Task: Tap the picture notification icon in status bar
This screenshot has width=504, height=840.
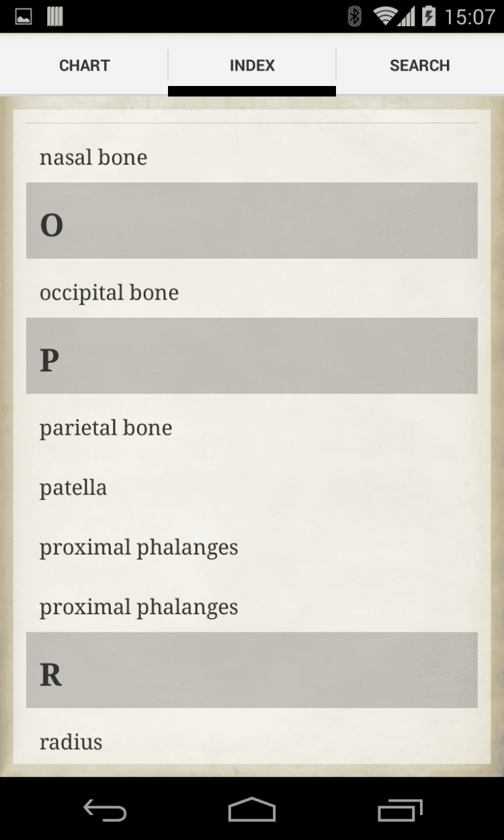Action: (x=24, y=17)
